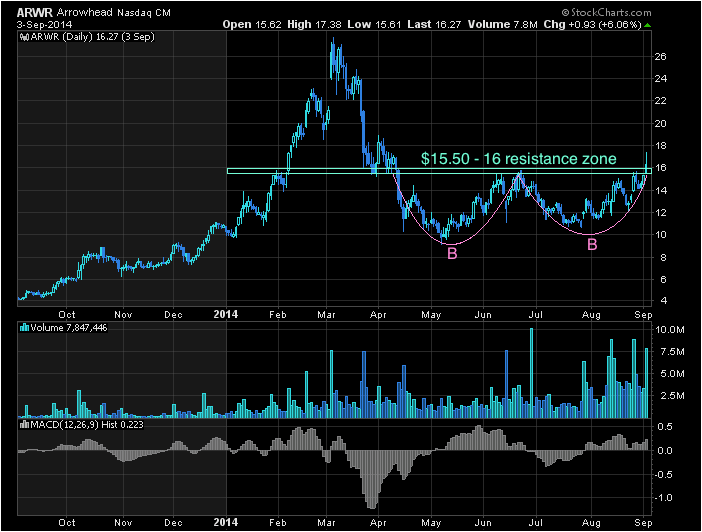This screenshot has height=532, width=702.
Task: Click the -1.0 MACD-axis label
Action: (663, 498)
